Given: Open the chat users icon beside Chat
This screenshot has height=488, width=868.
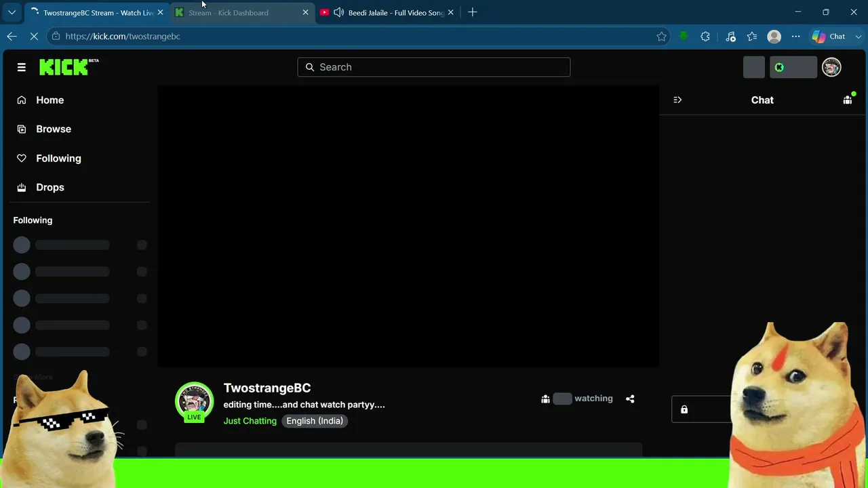Looking at the screenshot, I should [848, 100].
